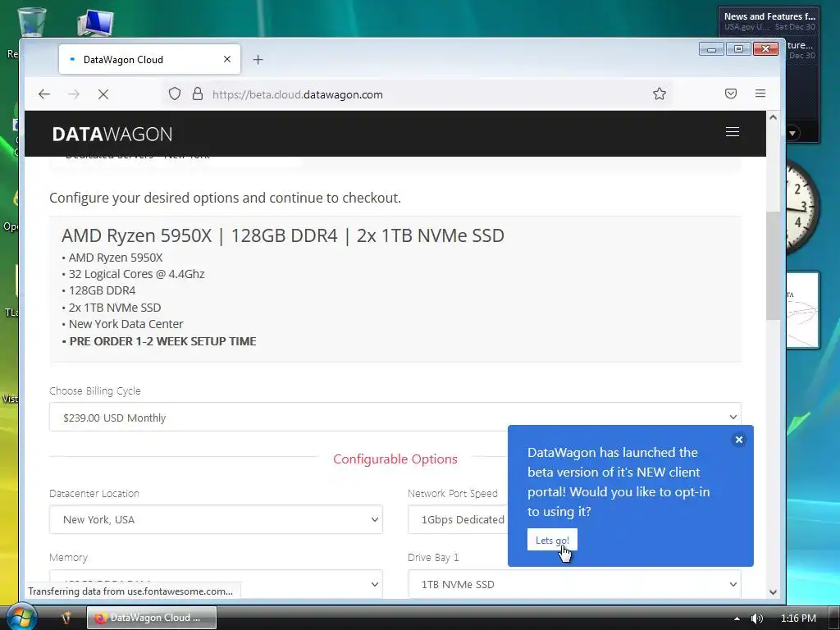
Task: Click the slideshow gadget thumbnail
Action: pyautogui.click(x=802, y=310)
